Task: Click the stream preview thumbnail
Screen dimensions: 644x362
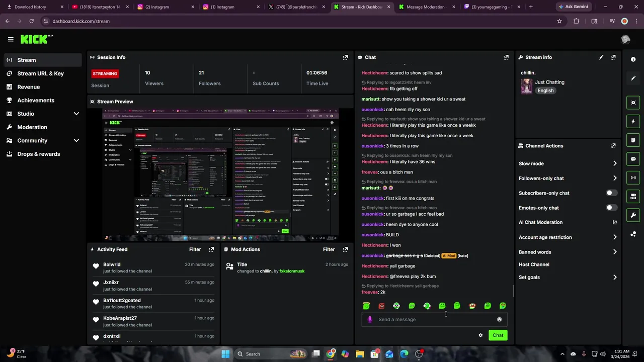Action: tap(220, 174)
